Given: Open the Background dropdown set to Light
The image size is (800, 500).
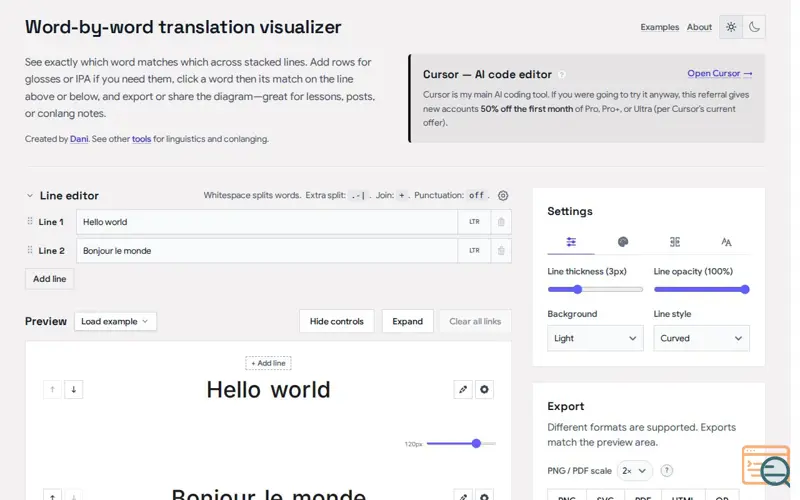Looking at the screenshot, I should point(595,338).
